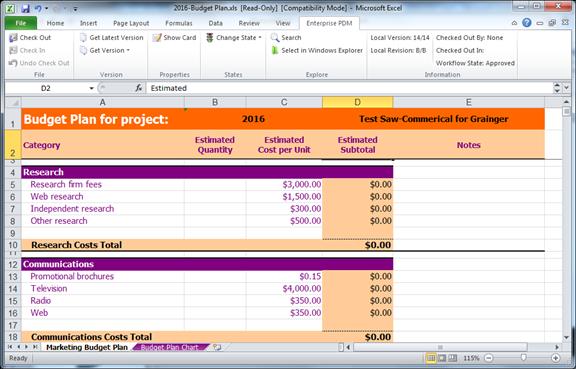Select row 10 header
Image resolution: width=576 pixels, height=369 pixels.
click(13, 245)
